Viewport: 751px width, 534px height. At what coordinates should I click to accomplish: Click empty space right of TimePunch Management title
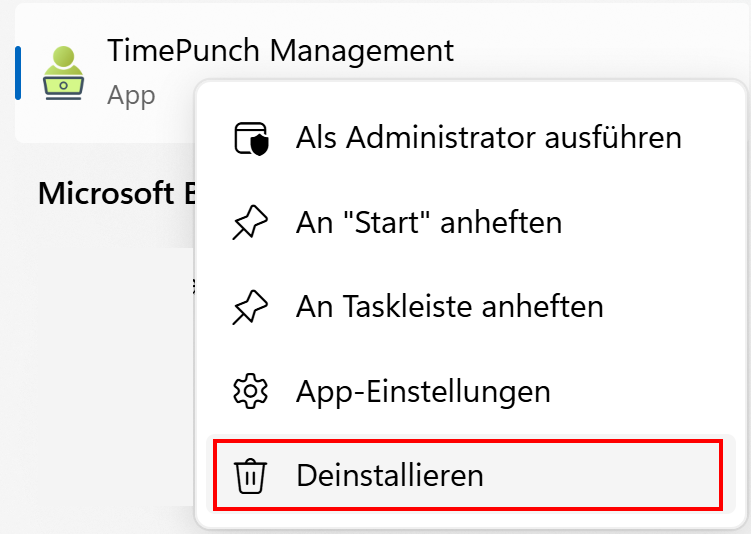pos(600,50)
